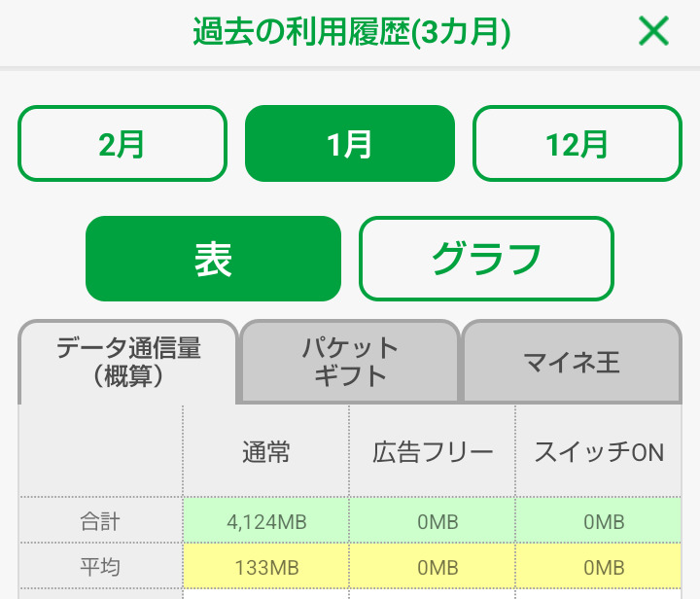Select the 2月 month button
Screen dimensions: 700x599
pos(122,144)
